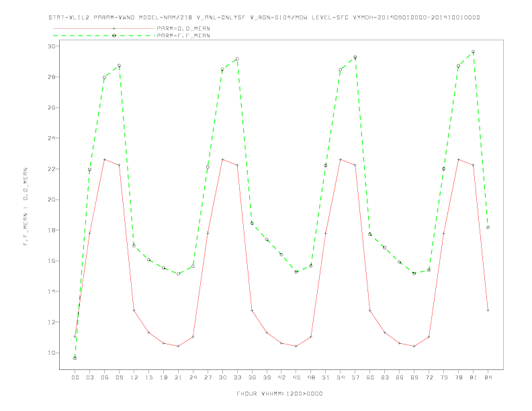Click the green F_MEAN peak point at hour 09
Screen dimensions: 532x411
[119, 65]
